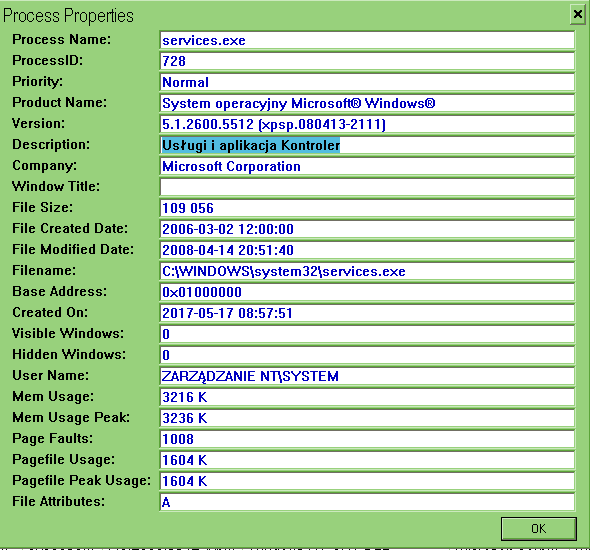Click the Product Name value field
The image size is (590, 550).
pyautogui.click(x=367, y=103)
